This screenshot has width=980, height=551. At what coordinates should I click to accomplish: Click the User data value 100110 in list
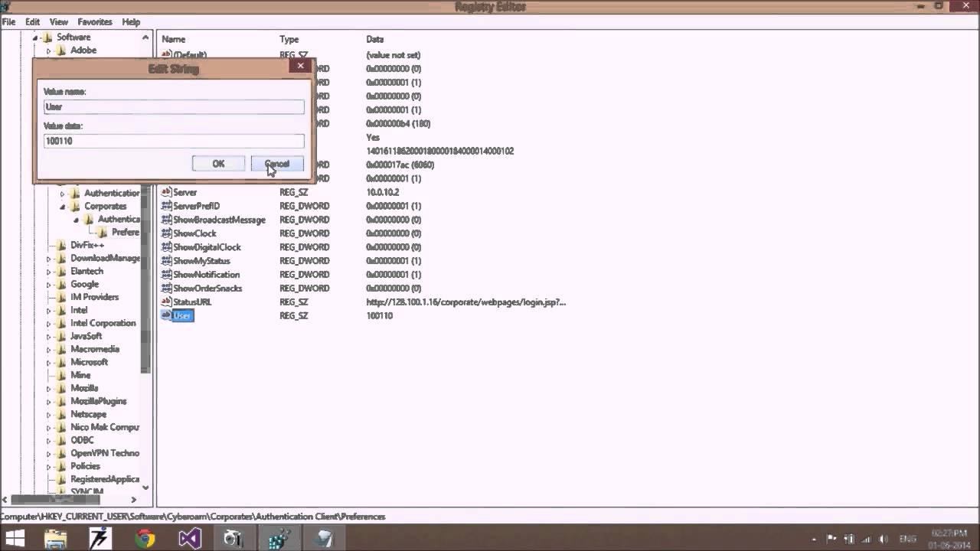tap(379, 315)
